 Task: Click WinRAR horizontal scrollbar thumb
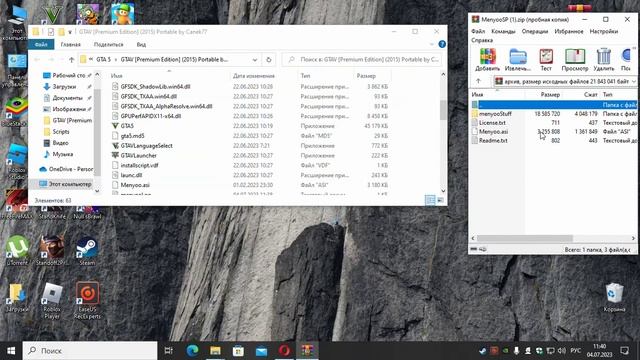tap(524, 238)
